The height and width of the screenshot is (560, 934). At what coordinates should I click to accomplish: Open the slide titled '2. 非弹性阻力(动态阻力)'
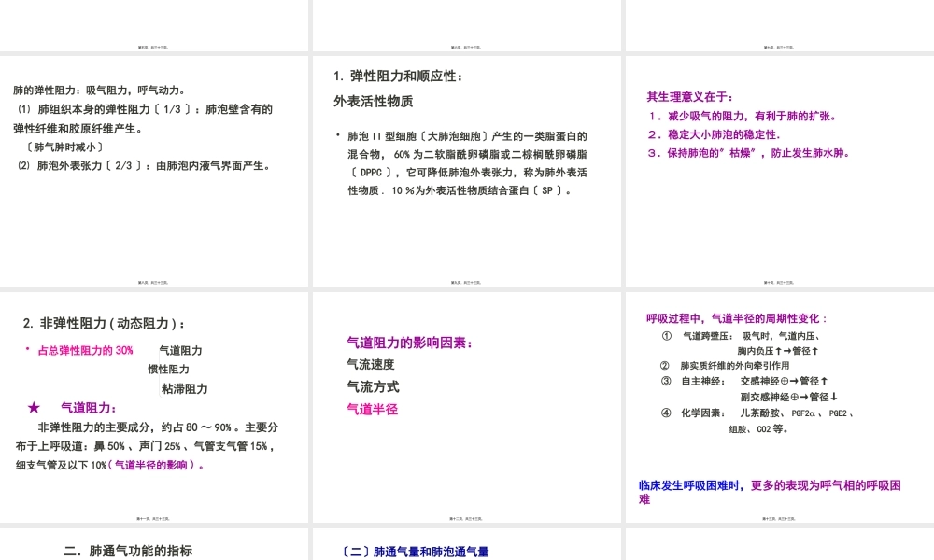pyautogui.click(x=154, y=407)
